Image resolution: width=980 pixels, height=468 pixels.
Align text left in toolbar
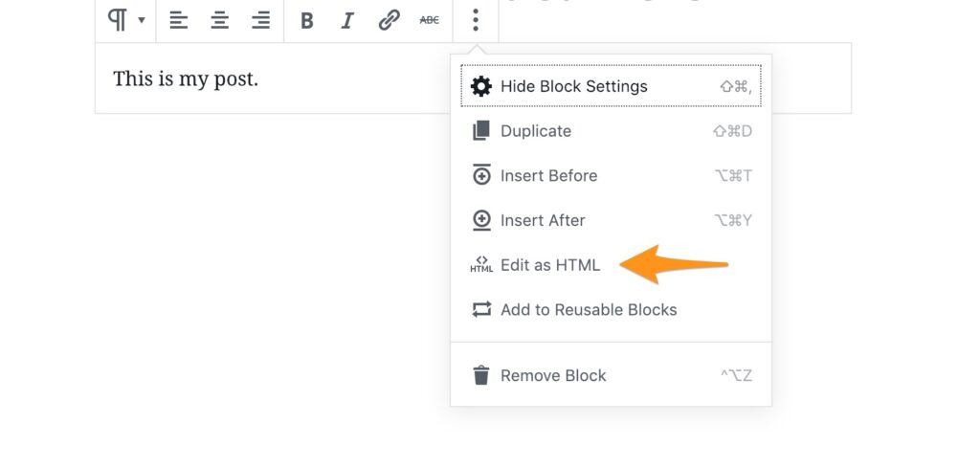tap(179, 21)
